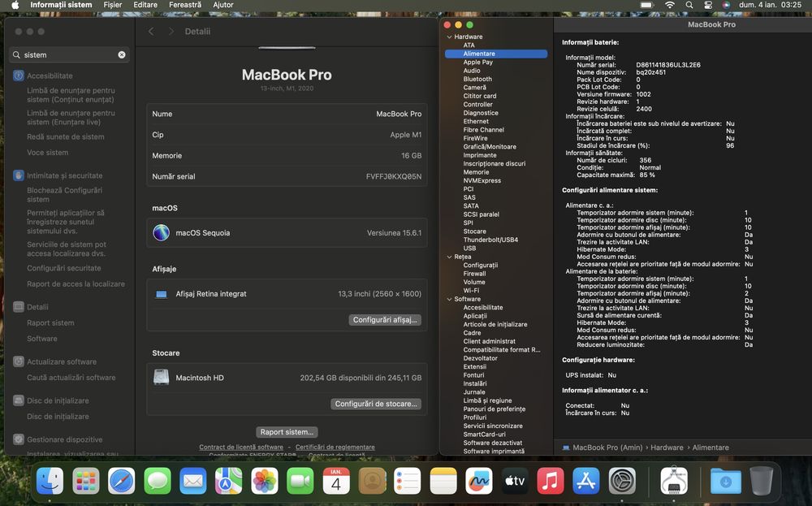Collapse the Hardware tree section
Image resolution: width=812 pixels, height=506 pixels.
coord(449,37)
